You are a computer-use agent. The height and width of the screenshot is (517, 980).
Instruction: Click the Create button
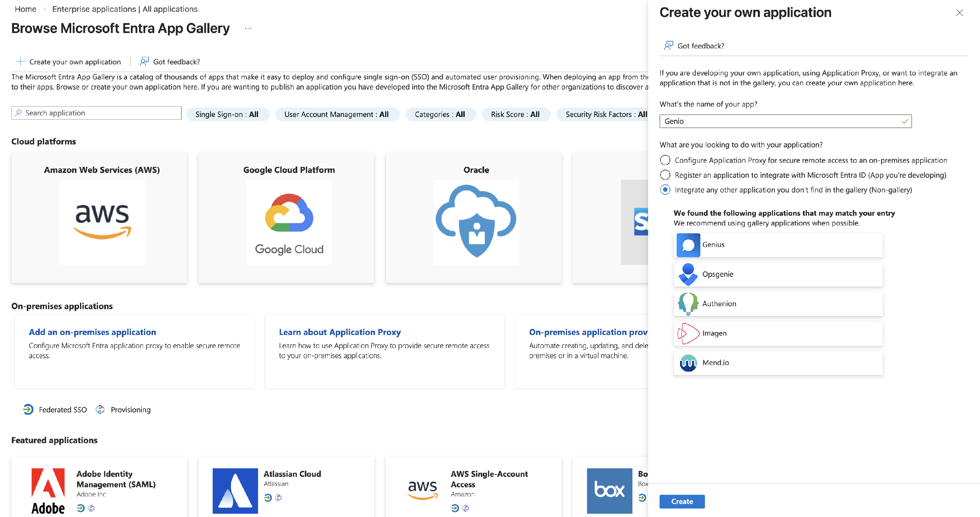pyautogui.click(x=682, y=501)
